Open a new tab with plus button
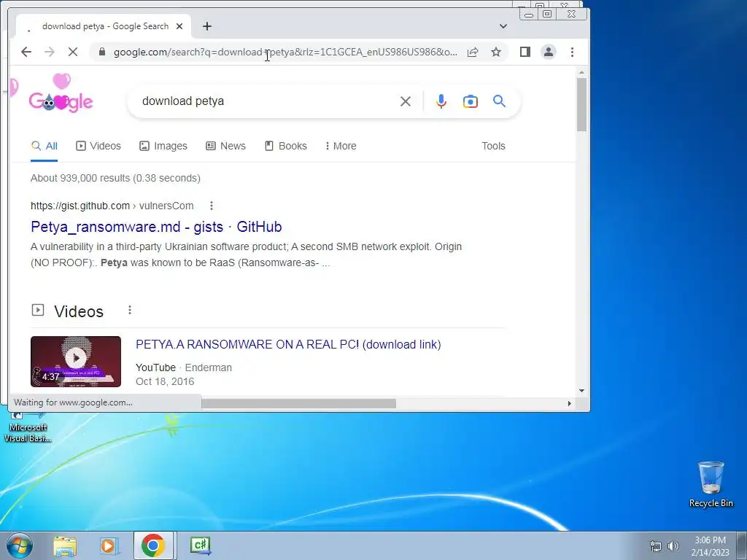This screenshot has height=560, width=747. tap(206, 26)
